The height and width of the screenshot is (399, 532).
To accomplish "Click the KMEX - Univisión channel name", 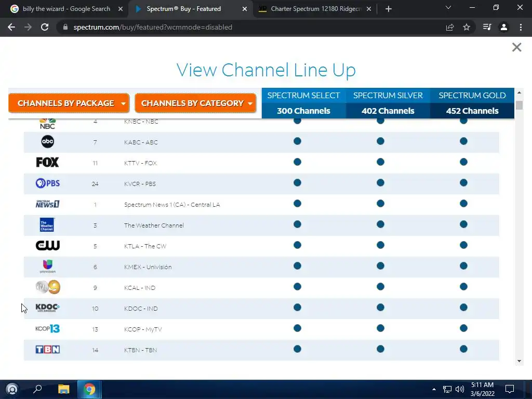I will tap(148, 267).
